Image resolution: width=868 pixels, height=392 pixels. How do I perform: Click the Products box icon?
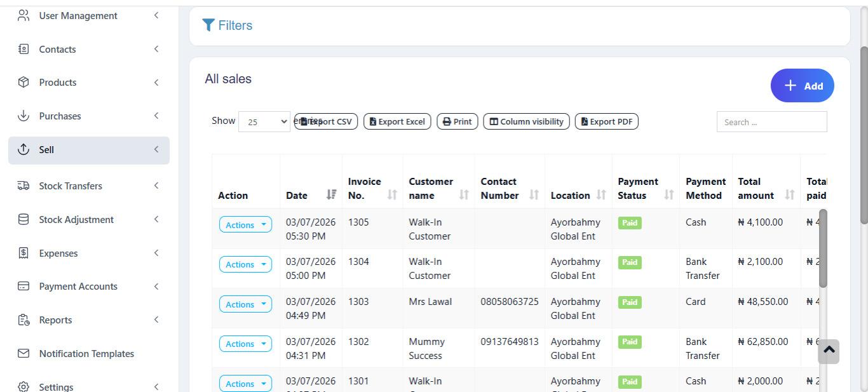click(x=24, y=83)
